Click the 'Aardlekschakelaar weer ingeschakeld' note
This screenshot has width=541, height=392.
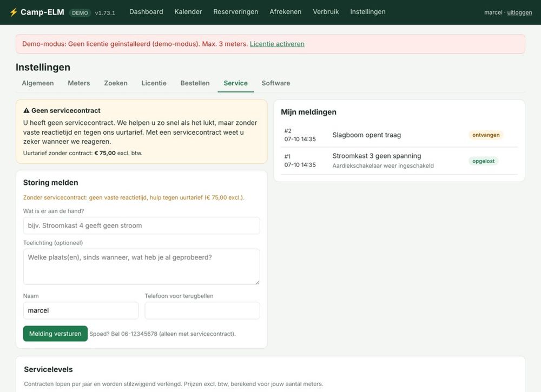coord(383,166)
